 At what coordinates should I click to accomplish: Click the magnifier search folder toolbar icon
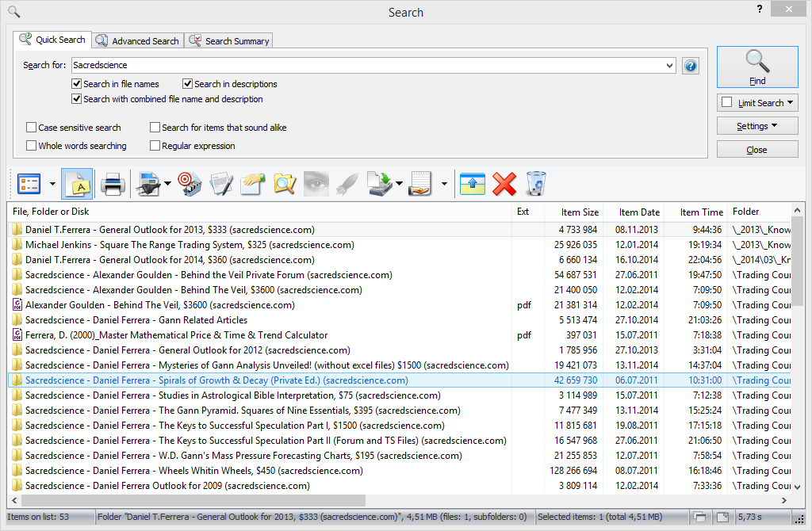pyautogui.click(x=285, y=184)
